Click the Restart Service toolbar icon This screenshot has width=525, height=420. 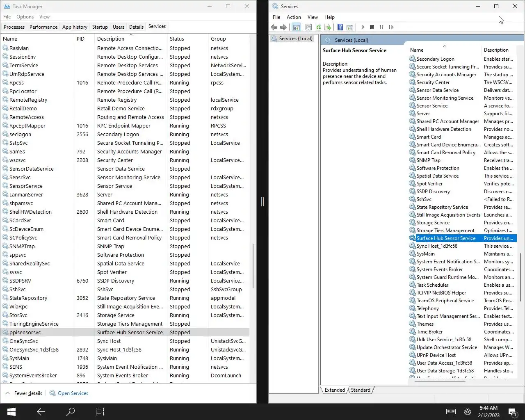pyautogui.click(x=391, y=27)
